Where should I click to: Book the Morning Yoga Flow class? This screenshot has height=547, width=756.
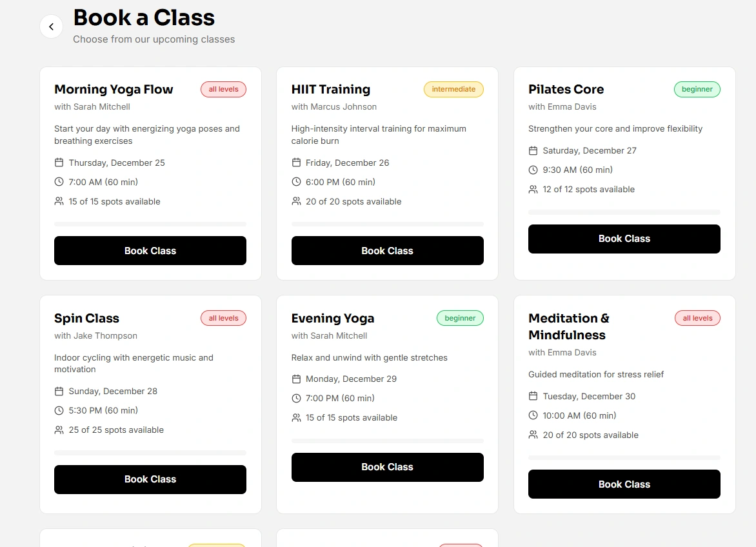pos(150,250)
